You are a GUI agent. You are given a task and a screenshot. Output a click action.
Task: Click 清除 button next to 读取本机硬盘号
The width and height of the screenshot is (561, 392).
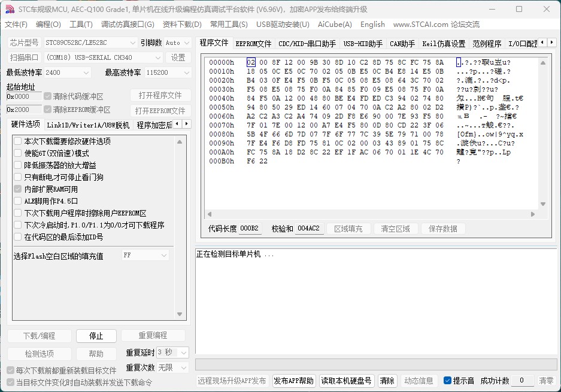[387, 381]
